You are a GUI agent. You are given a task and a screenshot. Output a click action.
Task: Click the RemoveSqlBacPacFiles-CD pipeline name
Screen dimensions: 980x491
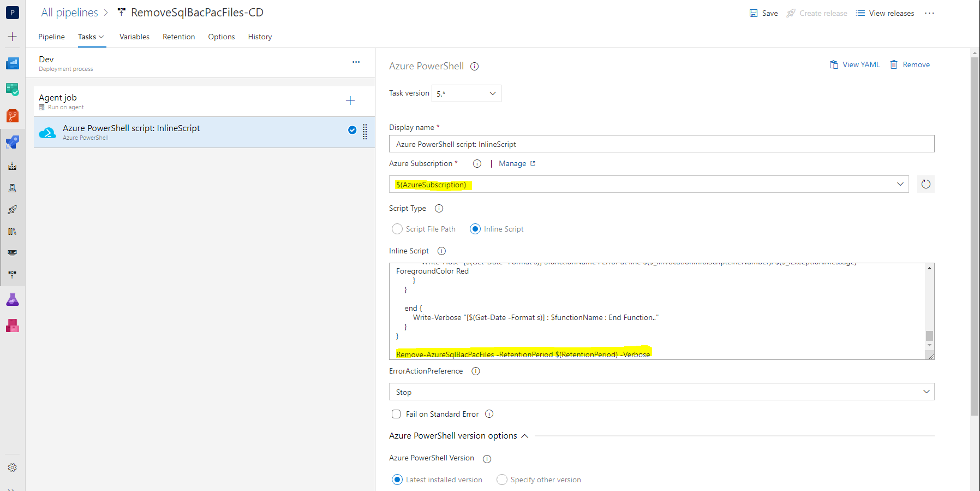pos(197,12)
